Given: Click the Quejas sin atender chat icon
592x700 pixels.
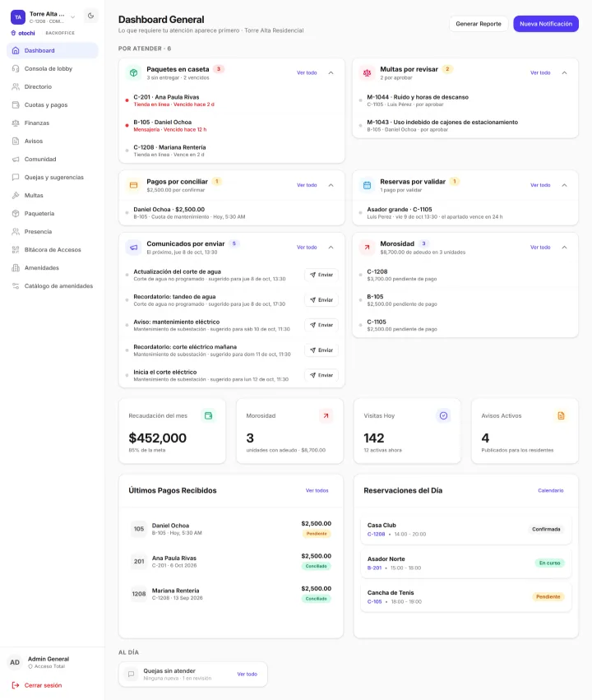Looking at the screenshot, I should (x=132, y=675).
